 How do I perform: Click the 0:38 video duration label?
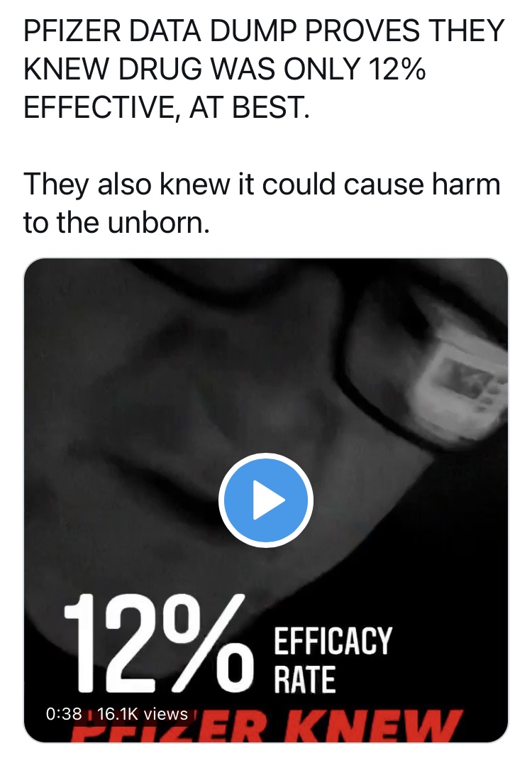point(64,714)
